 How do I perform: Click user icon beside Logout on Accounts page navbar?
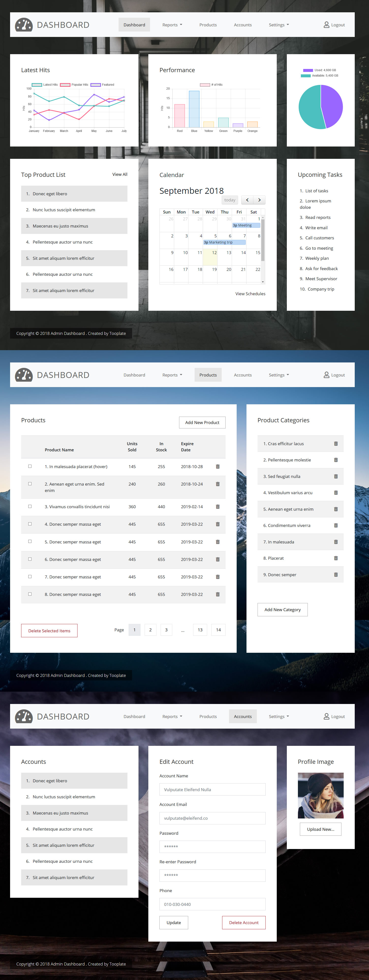click(x=326, y=716)
